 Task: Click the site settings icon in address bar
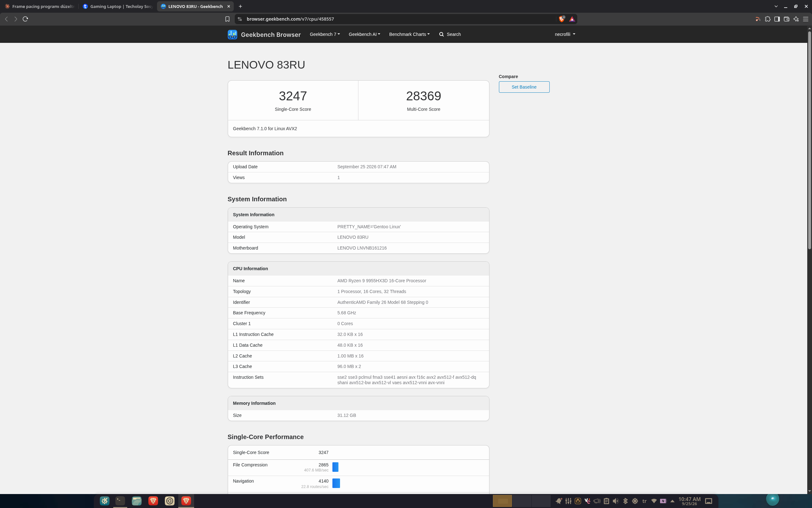click(x=239, y=19)
